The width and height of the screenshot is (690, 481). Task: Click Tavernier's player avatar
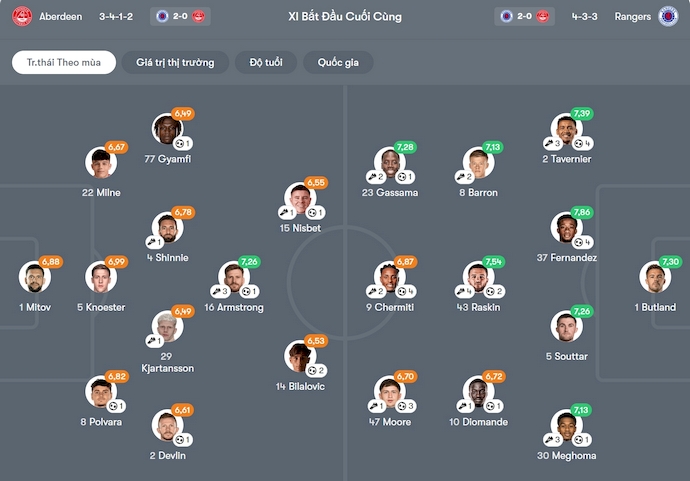click(565, 131)
